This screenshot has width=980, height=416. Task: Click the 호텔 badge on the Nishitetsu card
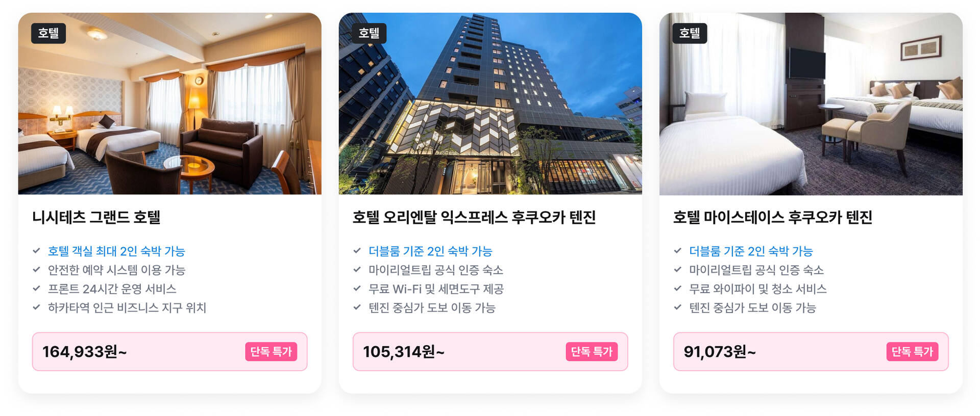[x=48, y=33]
